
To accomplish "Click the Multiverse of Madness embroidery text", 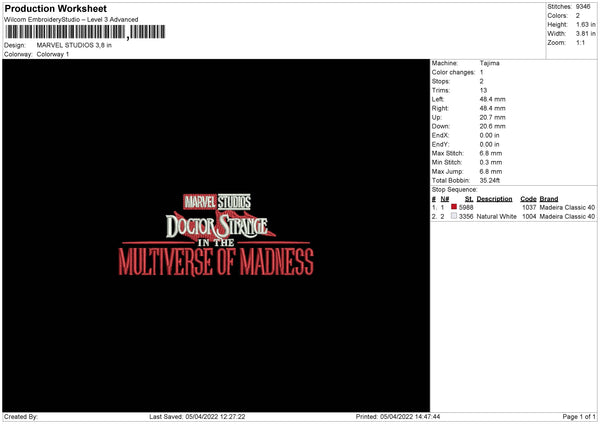I will pos(216,262).
